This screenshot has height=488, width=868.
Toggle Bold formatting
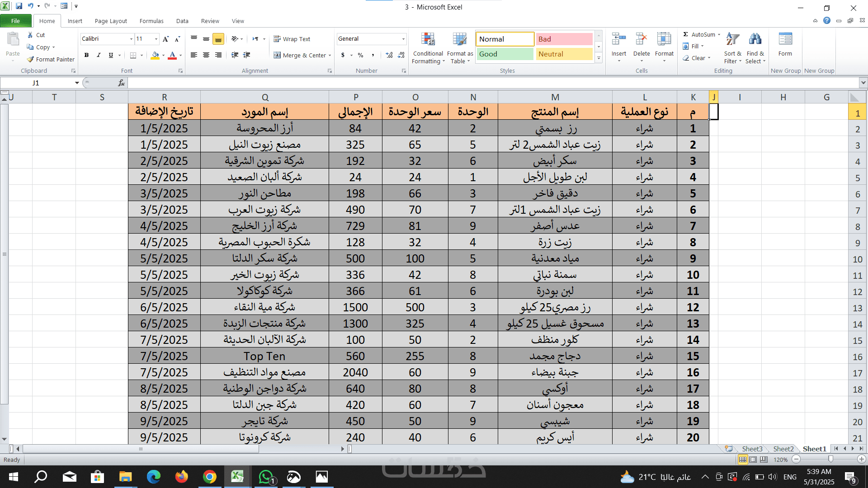click(86, 55)
